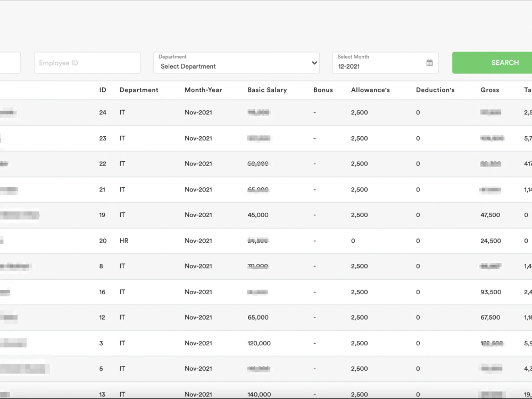The height and width of the screenshot is (399, 532).
Task: Click the Deduction's column header
Action: coord(435,90)
